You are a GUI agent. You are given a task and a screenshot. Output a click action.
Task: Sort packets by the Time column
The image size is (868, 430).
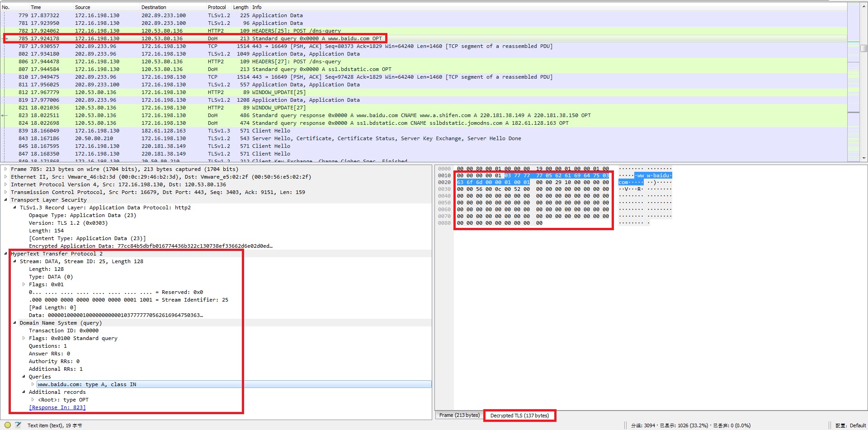(x=51, y=7)
